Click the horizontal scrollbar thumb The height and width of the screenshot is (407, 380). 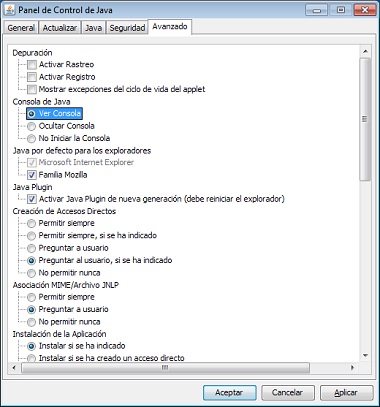pos(165,368)
